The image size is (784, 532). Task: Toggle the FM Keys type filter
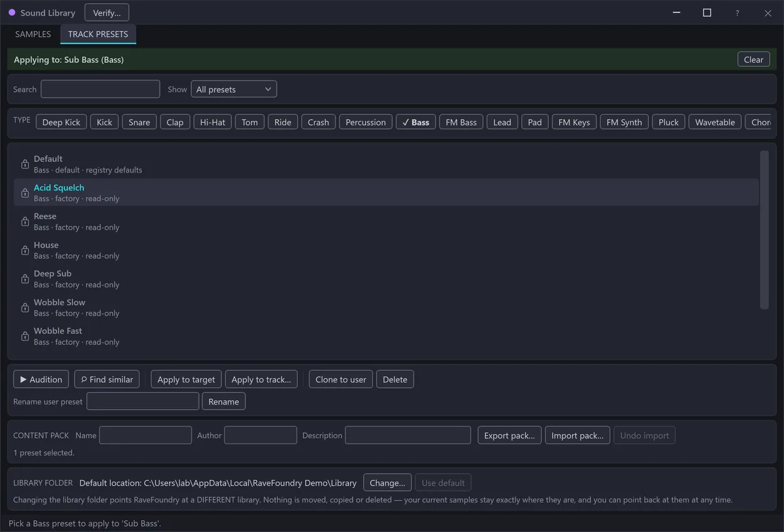tap(575, 122)
